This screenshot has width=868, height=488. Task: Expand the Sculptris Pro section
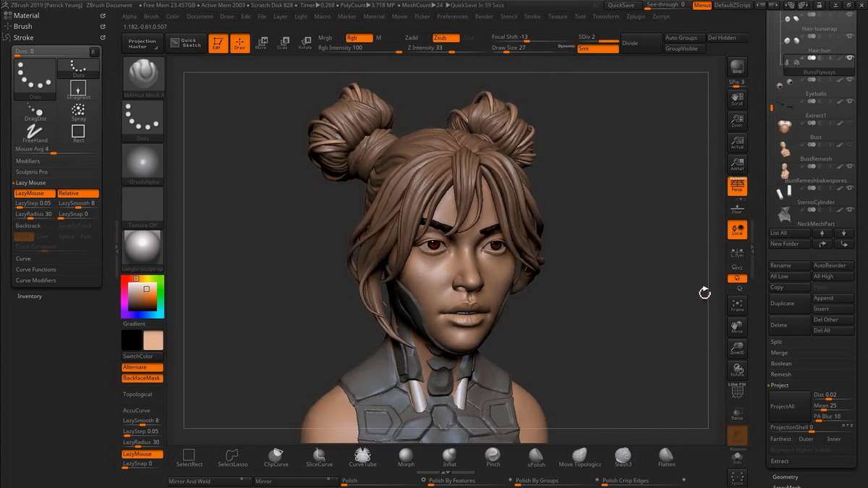tap(32, 172)
